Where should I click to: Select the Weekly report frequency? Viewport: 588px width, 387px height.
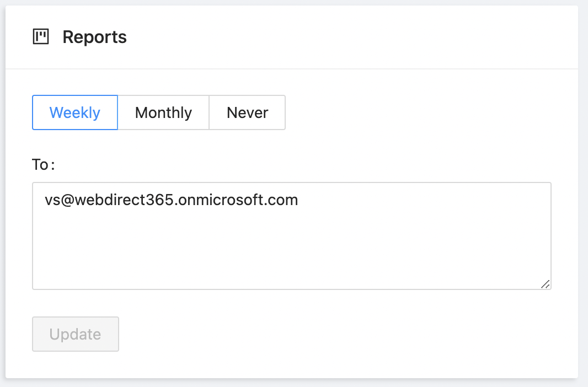point(75,112)
